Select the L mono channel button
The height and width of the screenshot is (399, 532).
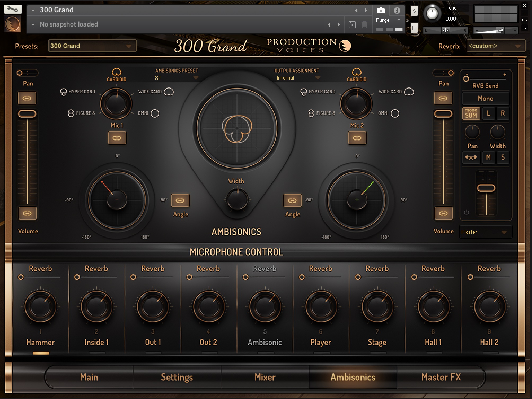coord(489,113)
